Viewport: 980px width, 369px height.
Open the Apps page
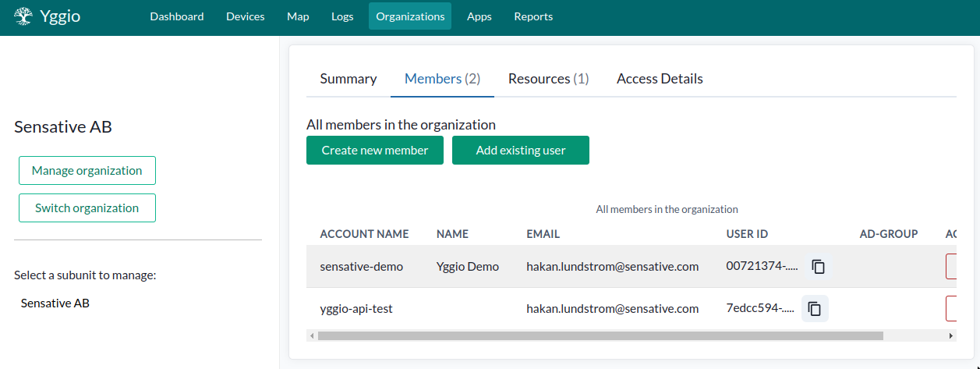pyautogui.click(x=479, y=16)
